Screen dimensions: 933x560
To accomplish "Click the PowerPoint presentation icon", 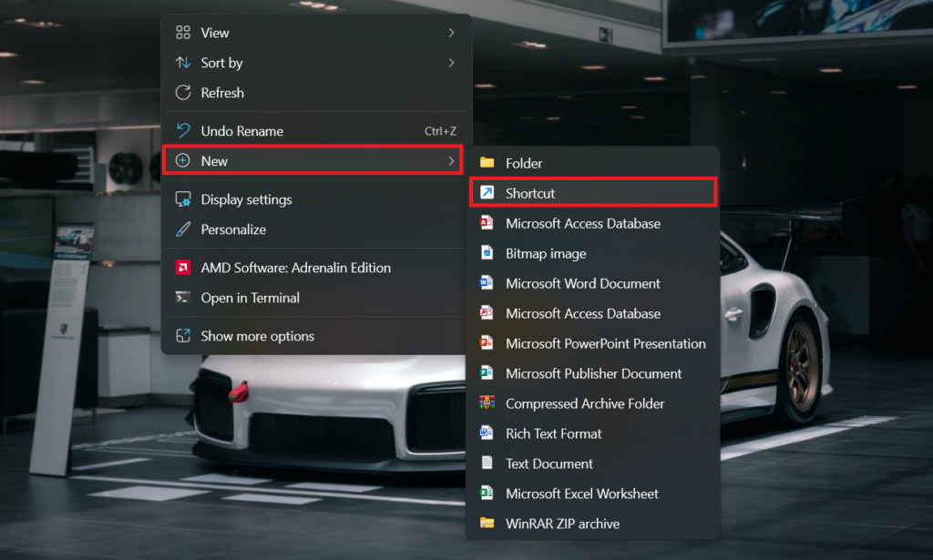I will pos(487,343).
